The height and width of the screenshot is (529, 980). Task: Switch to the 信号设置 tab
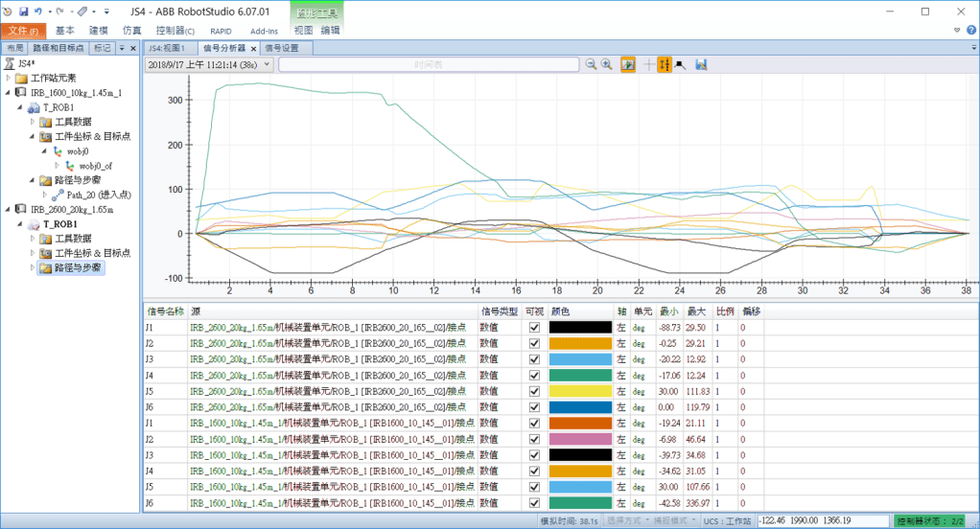pos(282,47)
